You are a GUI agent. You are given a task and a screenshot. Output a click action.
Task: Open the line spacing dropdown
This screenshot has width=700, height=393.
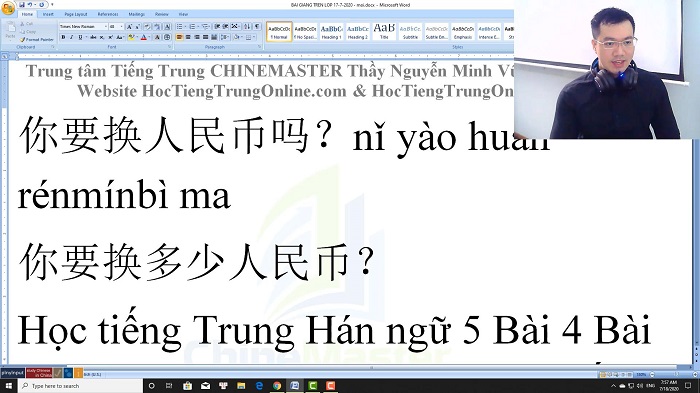[x=225, y=38]
